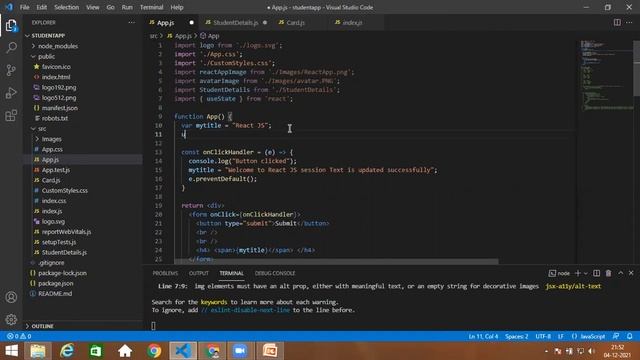Close the terminal panel
640x360 pixels.
point(631,273)
